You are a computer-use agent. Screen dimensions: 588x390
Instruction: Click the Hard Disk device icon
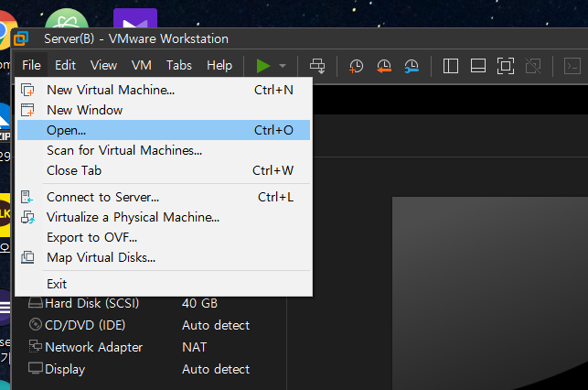point(36,302)
